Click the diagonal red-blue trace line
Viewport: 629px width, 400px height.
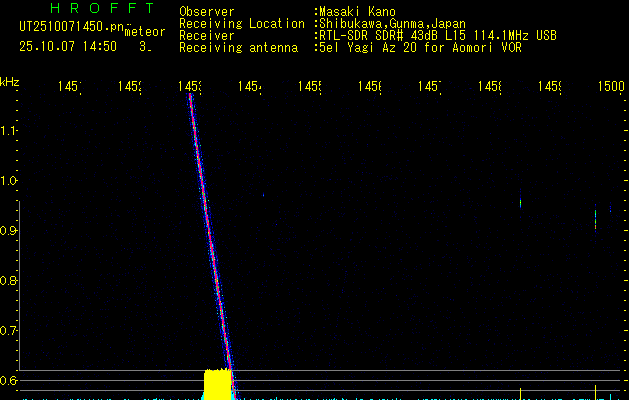coord(208,230)
